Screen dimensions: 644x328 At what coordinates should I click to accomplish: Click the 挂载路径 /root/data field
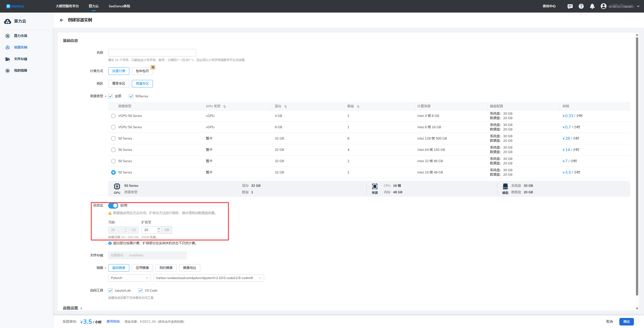click(x=147, y=255)
